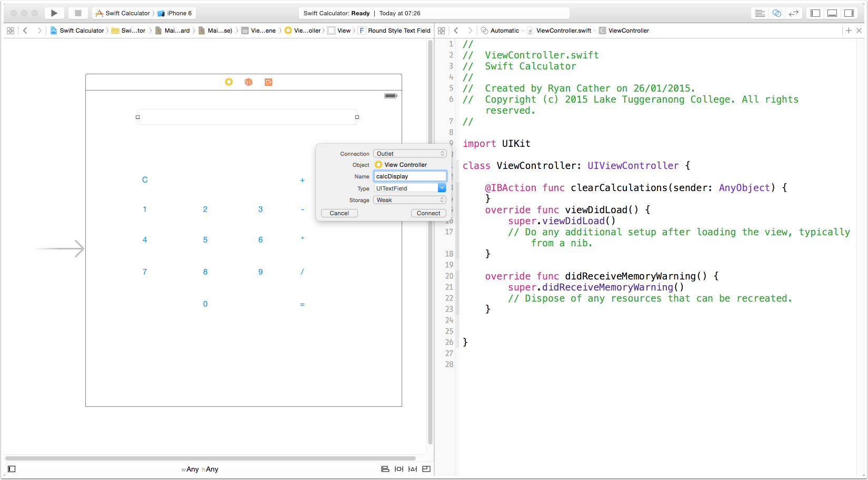Show the Assistant editor
This screenshot has width=868, height=480.
[777, 13]
